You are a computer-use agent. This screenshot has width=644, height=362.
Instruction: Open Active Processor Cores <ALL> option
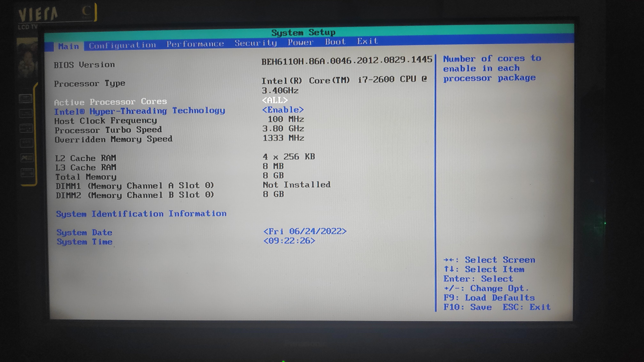coord(275,100)
